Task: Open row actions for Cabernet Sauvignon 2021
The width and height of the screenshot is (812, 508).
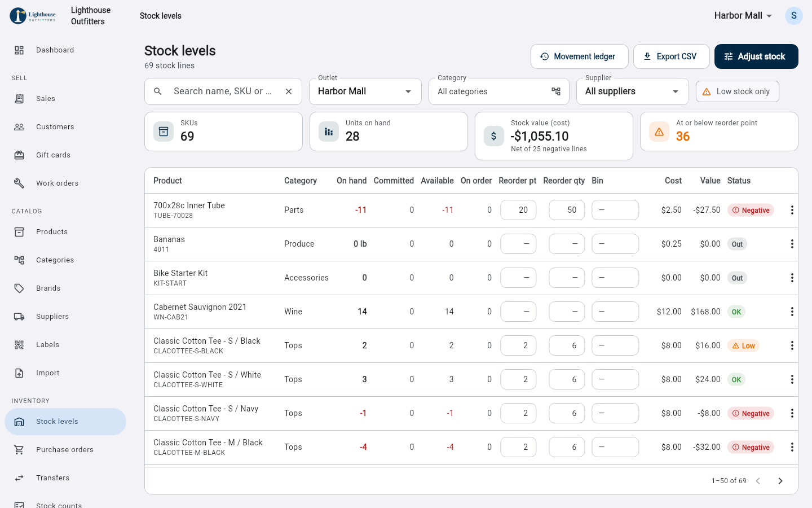Action: pos(792,312)
